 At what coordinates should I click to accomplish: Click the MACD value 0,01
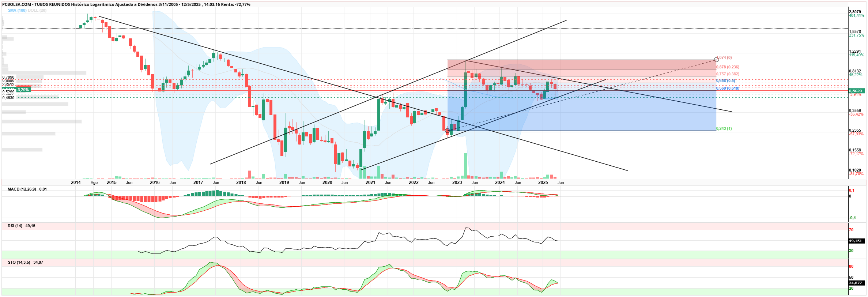click(x=43, y=189)
